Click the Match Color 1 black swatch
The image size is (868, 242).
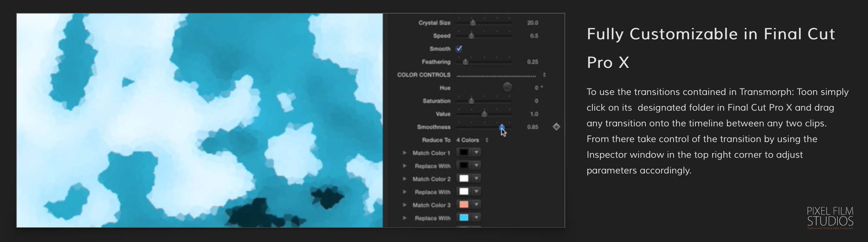[x=464, y=152]
